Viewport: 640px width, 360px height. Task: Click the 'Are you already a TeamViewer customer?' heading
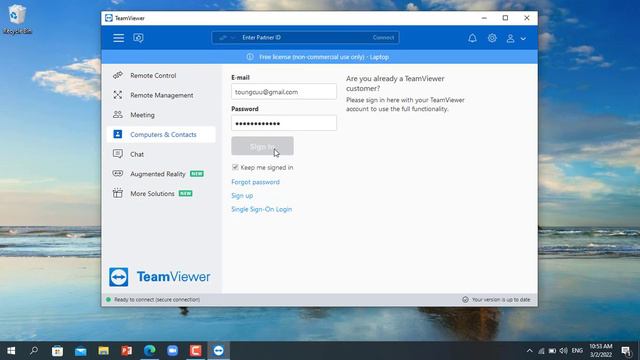coord(395,83)
